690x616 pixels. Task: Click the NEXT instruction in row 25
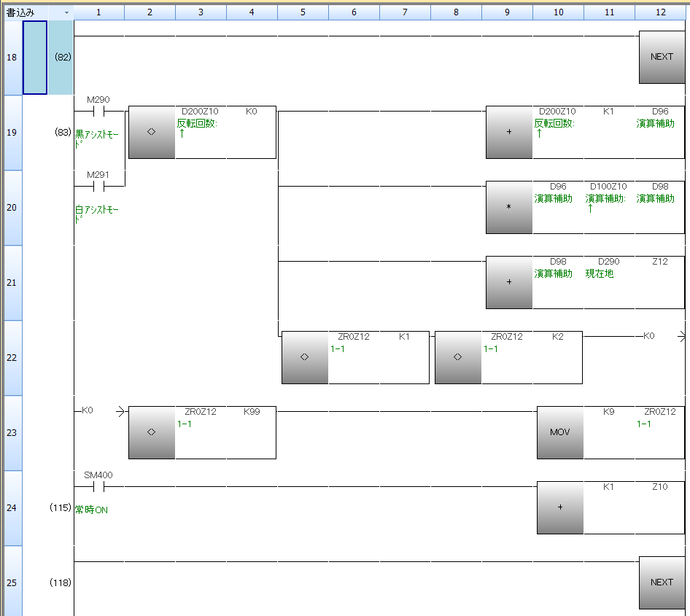pos(662,582)
